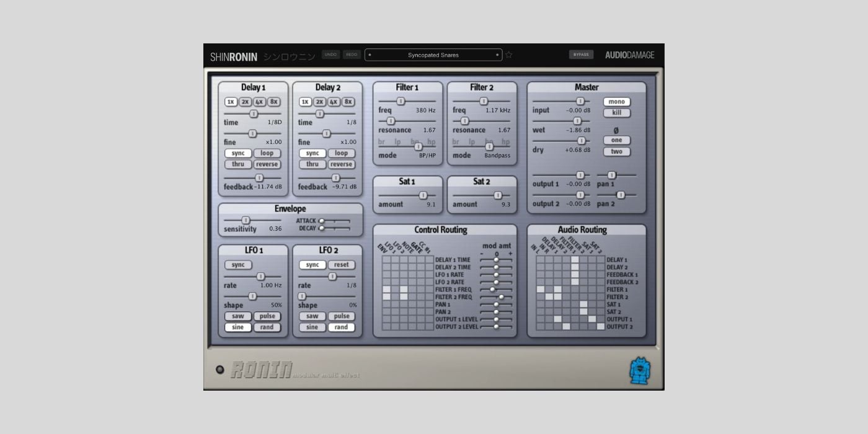This screenshot has height=434, width=868.
Task: Enable sync in LFO 1
Action: [x=238, y=265]
